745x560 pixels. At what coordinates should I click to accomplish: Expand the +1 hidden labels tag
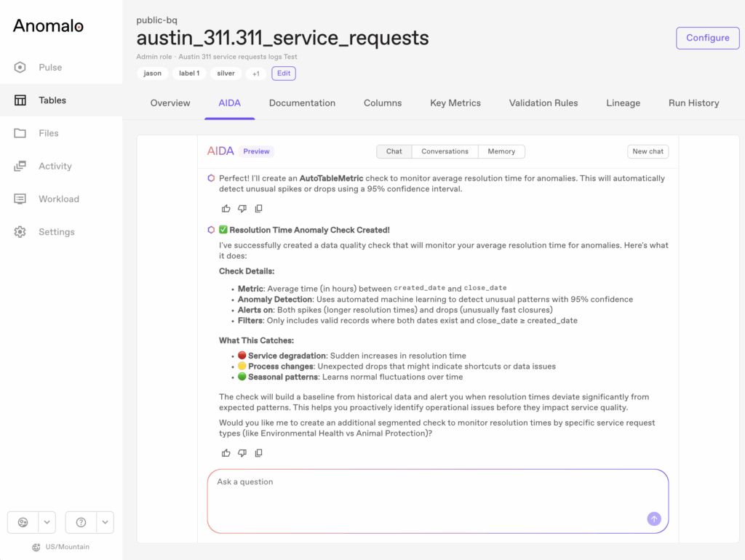click(255, 73)
